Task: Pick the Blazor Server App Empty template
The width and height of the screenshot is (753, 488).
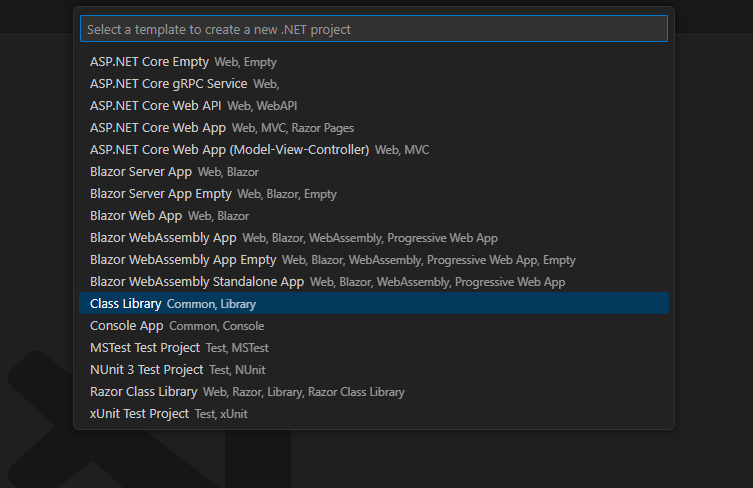Action: tap(374, 194)
